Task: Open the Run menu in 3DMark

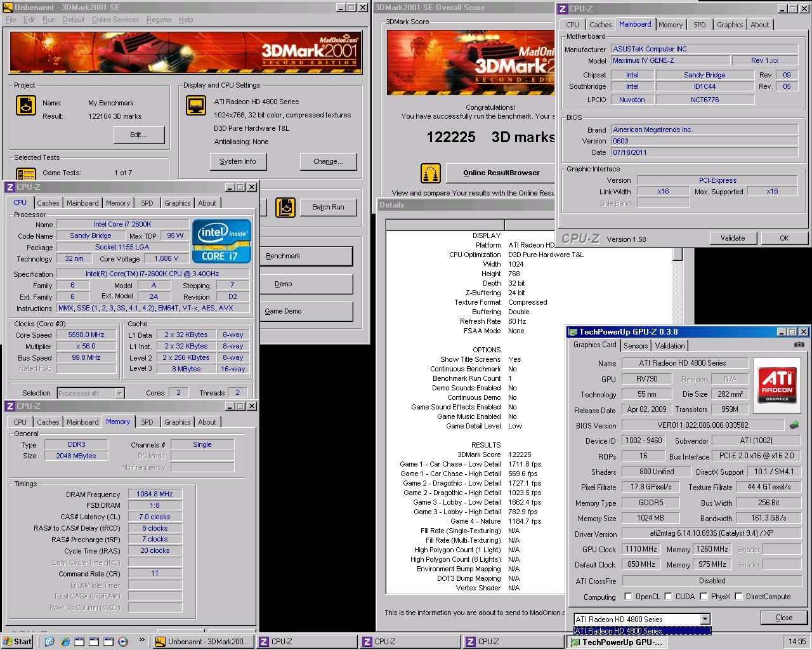Action: (49, 20)
